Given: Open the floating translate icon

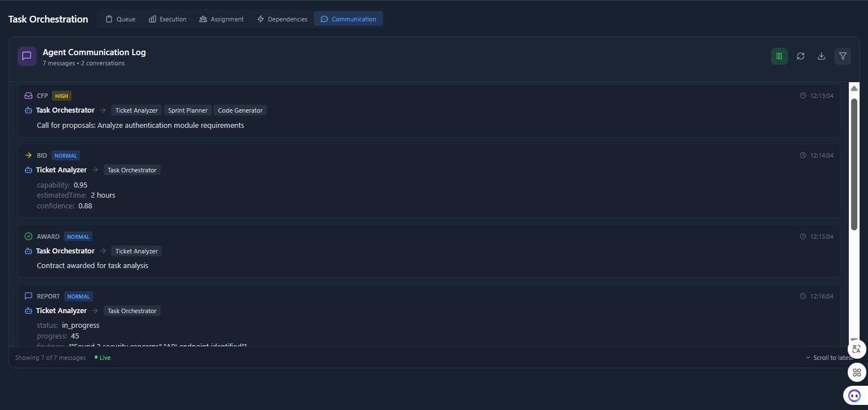Looking at the screenshot, I should click(857, 349).
